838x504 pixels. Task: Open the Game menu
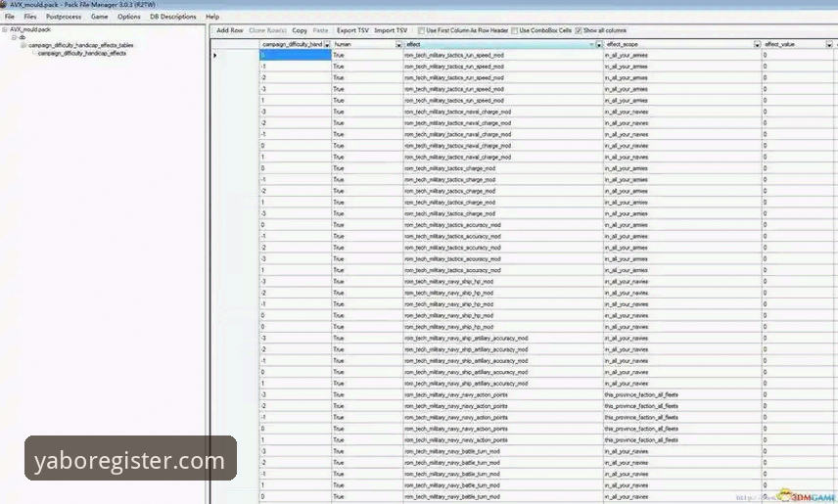point(100,17)
